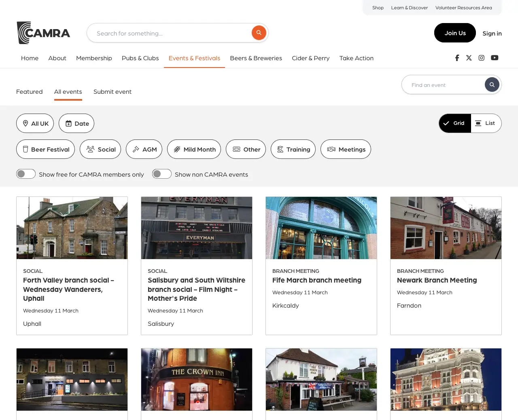Open the Submit event tab
Image resolution: width=518 pixels, height=420 pixels.
coord(113,92)
